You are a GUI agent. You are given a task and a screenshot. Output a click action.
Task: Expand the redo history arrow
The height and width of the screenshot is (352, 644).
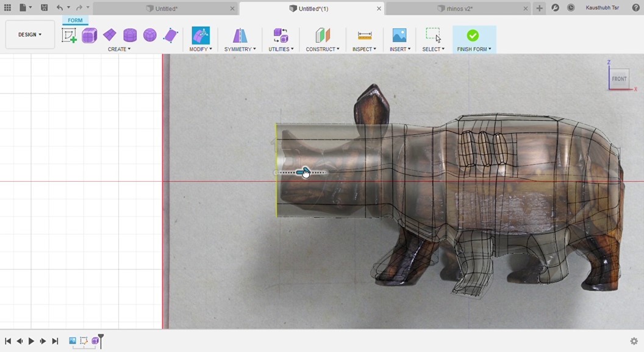tap(87, 8)
